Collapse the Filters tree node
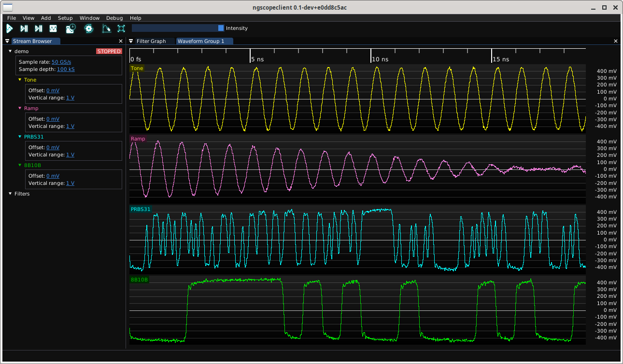623x364 pixels. click(x=10, y=194)
